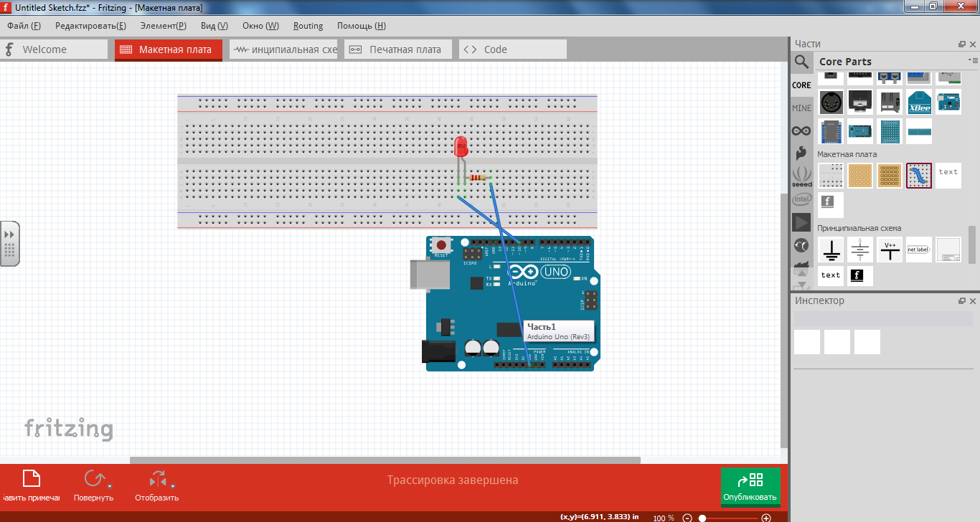This screenshot has width=980, height=522.
Task: Click the zoom in plus button
Action: (x=766, y=518)
